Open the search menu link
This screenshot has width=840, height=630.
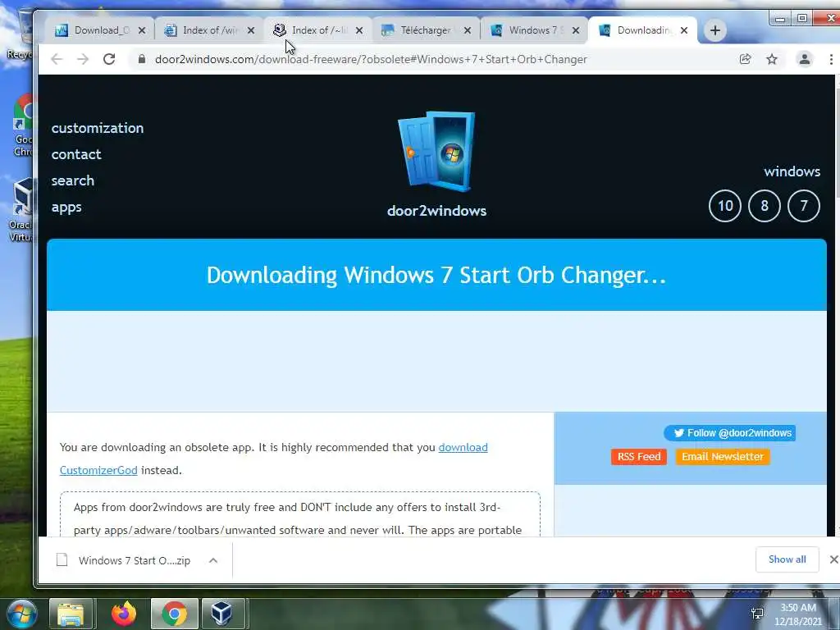point(73,180)
